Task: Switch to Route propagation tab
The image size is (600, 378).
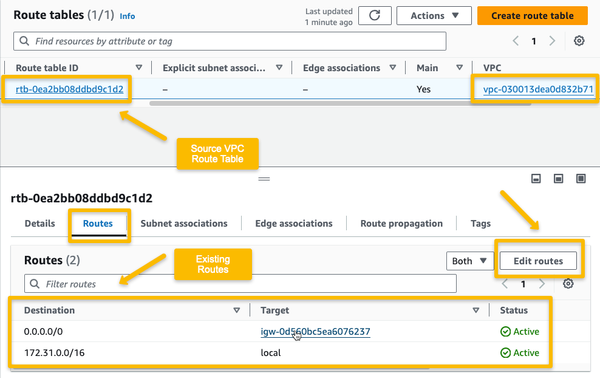Action: 401,223
